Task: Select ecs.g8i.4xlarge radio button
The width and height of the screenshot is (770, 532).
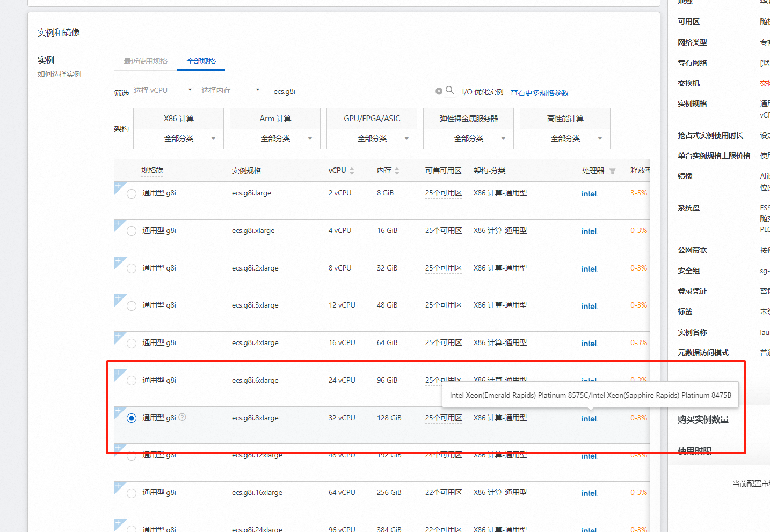Action: pyautogui.click(x=132, y=344)
